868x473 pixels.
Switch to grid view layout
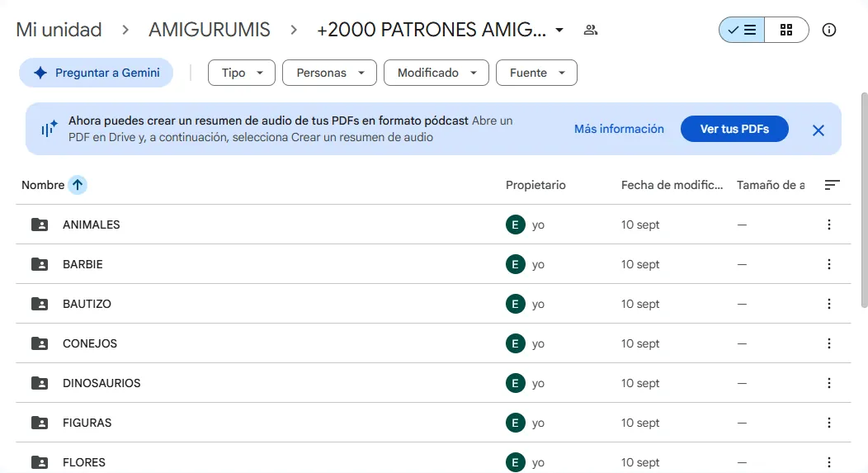[x=786, y=30]
